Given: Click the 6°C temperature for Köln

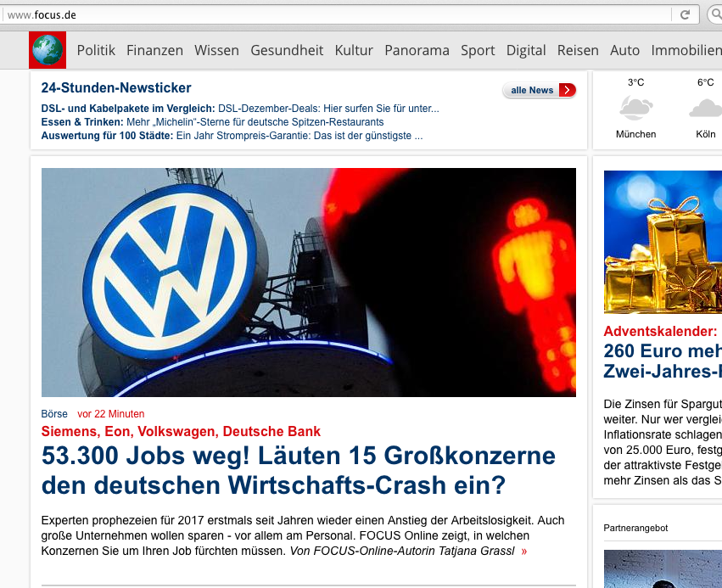Looking at the screenshot, I should pyautogui.click(x=705, y=82).
